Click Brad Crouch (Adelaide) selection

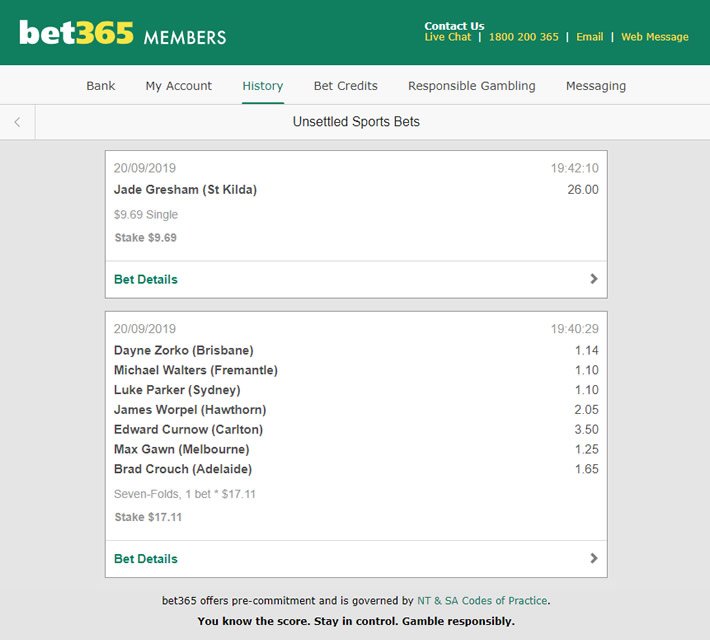[x=183, y=469]
